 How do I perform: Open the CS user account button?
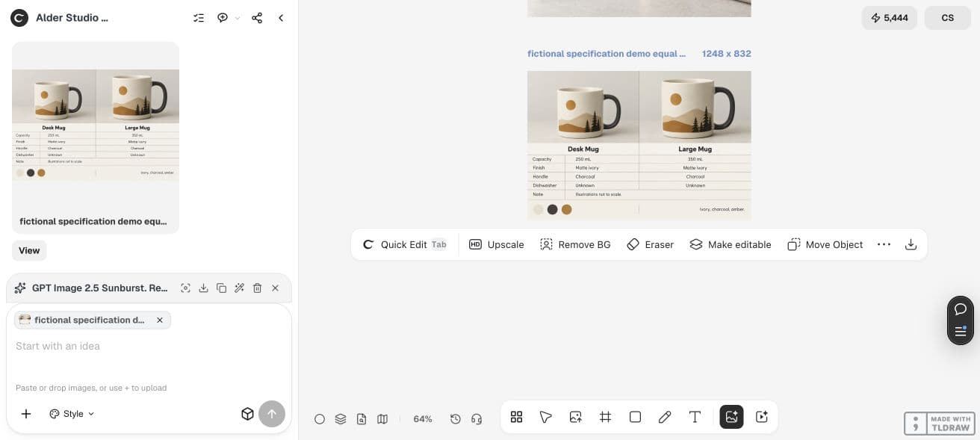coord(948,18)
